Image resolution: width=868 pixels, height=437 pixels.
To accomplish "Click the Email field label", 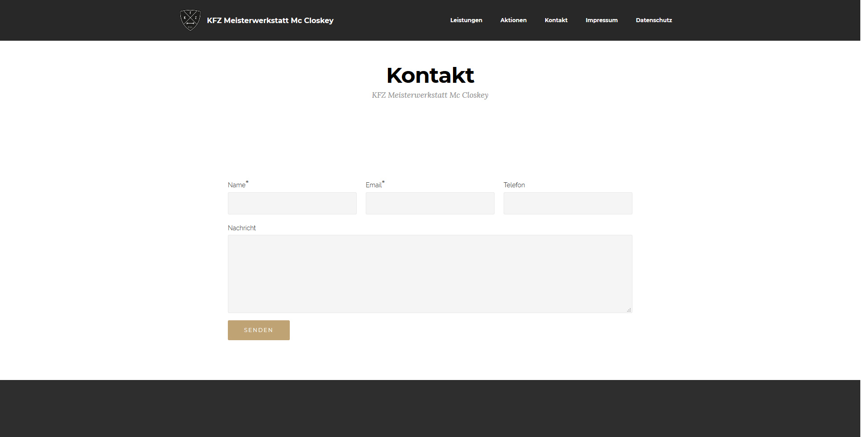I will [373, 185].
